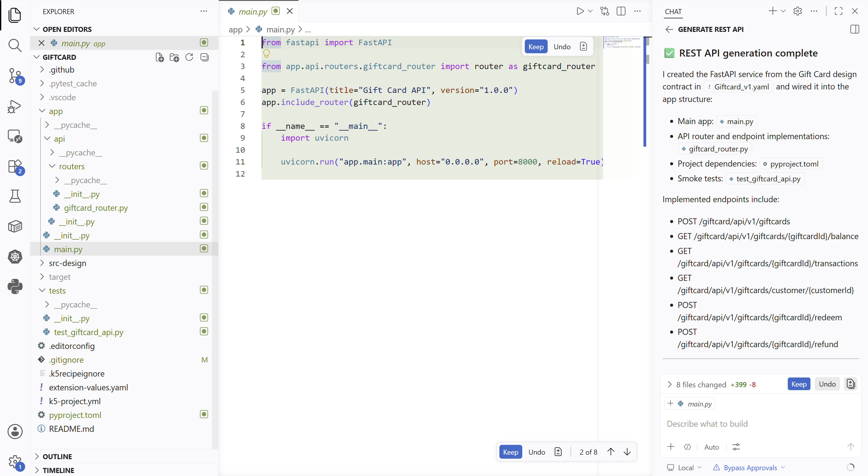Image resolution: width=868 pixels, height=476 pixels.
Task: Run the Python file from editor toolbar
Action: [580, 11]
